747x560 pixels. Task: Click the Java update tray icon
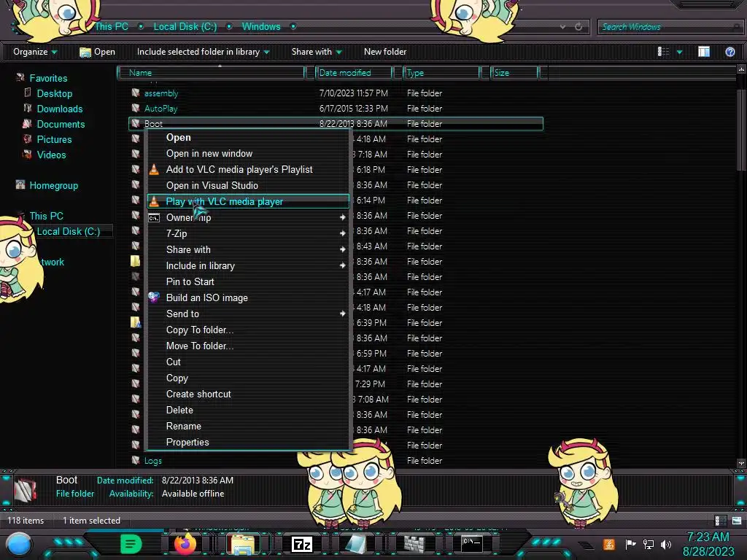tap(609, 544)
